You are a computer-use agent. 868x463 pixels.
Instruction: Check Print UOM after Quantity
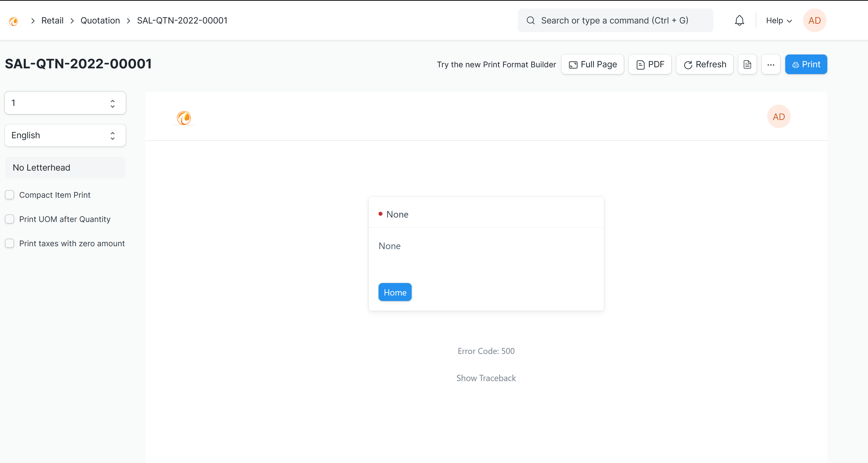pos(10,219)
